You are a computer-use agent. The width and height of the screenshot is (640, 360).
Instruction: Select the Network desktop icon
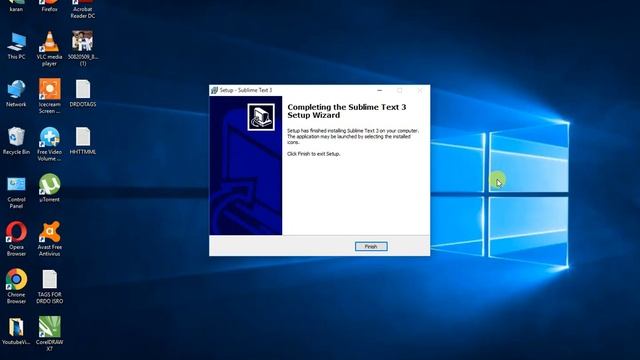click(16, 93)
